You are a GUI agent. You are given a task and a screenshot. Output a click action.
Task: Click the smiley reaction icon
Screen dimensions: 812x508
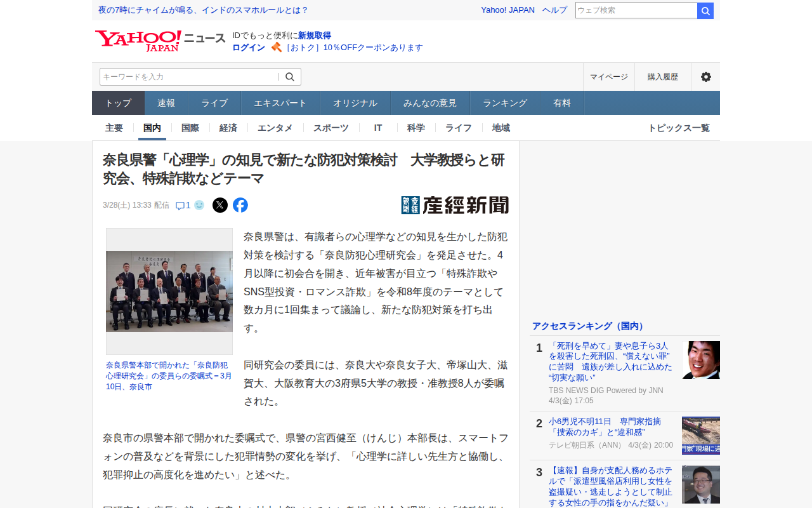[x=199, y=205]
